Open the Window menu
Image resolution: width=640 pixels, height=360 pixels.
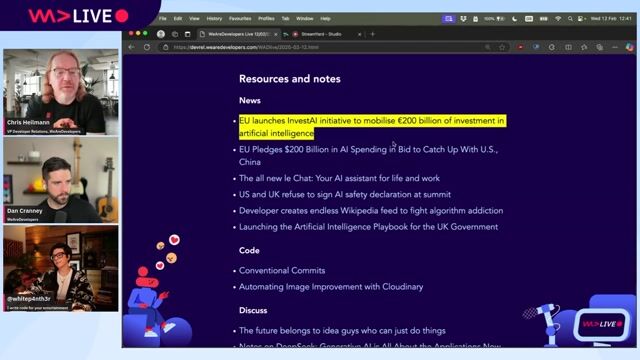[x=304, y=19]
